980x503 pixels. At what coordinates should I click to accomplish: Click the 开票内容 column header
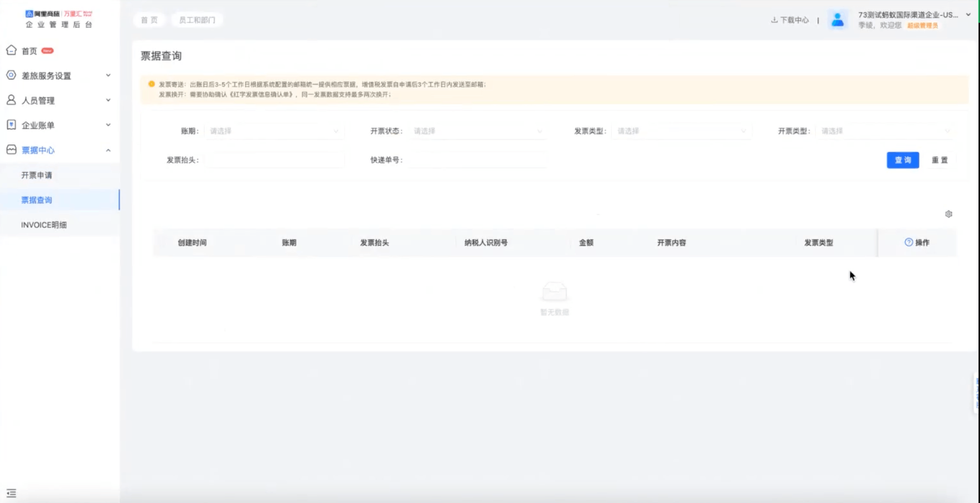(x=671, y=243)
